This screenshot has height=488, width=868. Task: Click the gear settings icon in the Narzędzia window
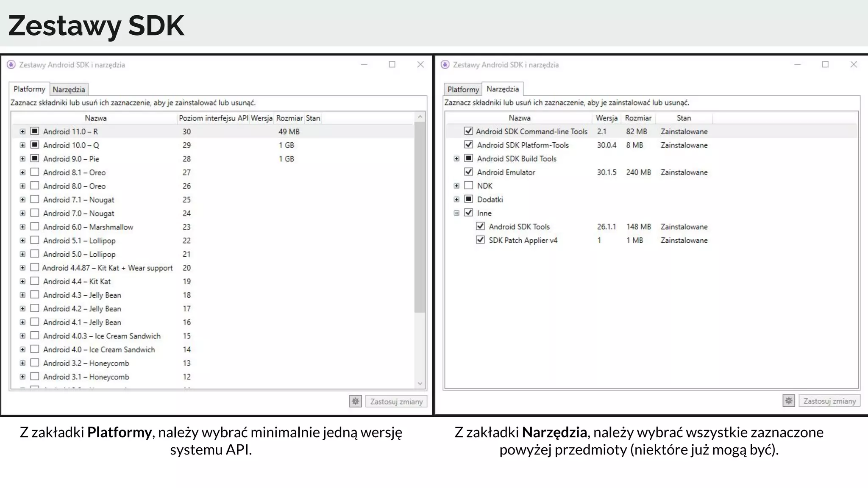click(788, 401)
